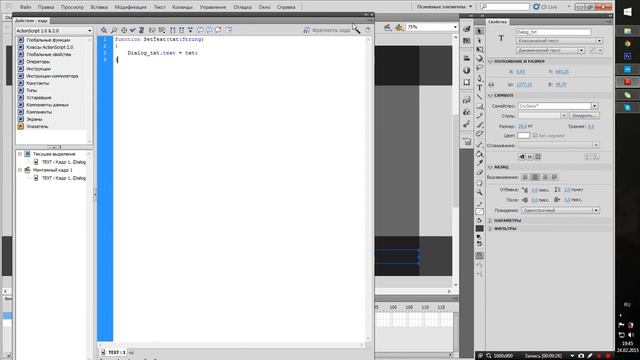Select Глобальные функции in actions toolbox
The height and width of the screenshot is (360, 640).
pos(48,40)
